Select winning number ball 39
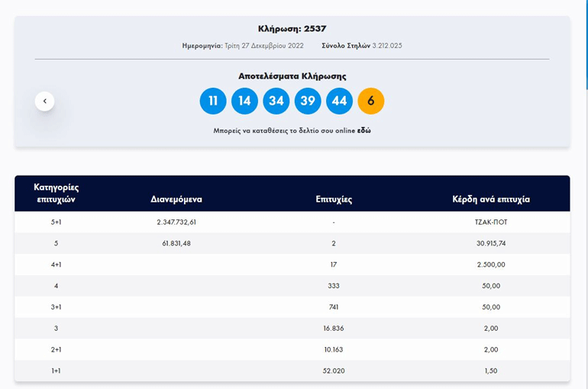 [x=308, y=101]
